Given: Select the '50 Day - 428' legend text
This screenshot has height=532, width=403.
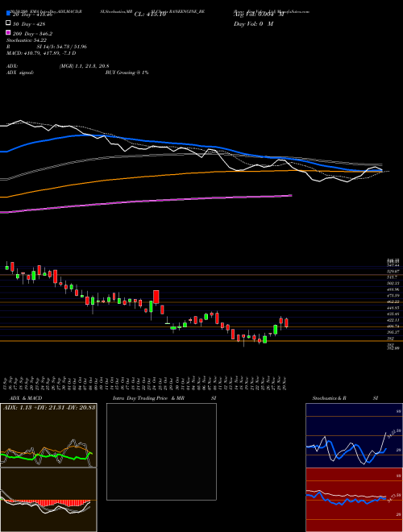Looking at the screenshot, I should tap(29, 24).
